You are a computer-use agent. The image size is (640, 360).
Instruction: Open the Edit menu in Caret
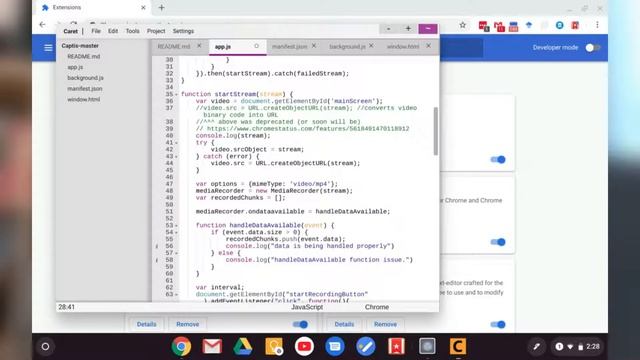tap(113, 31)
